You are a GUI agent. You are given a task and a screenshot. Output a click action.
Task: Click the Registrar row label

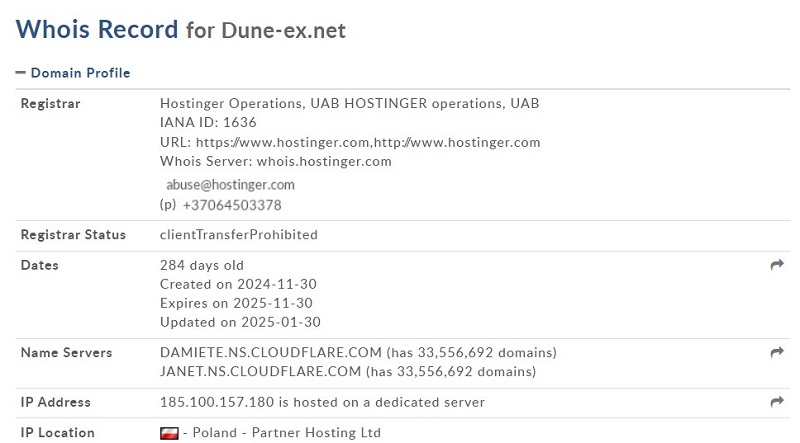pos(51,104)
